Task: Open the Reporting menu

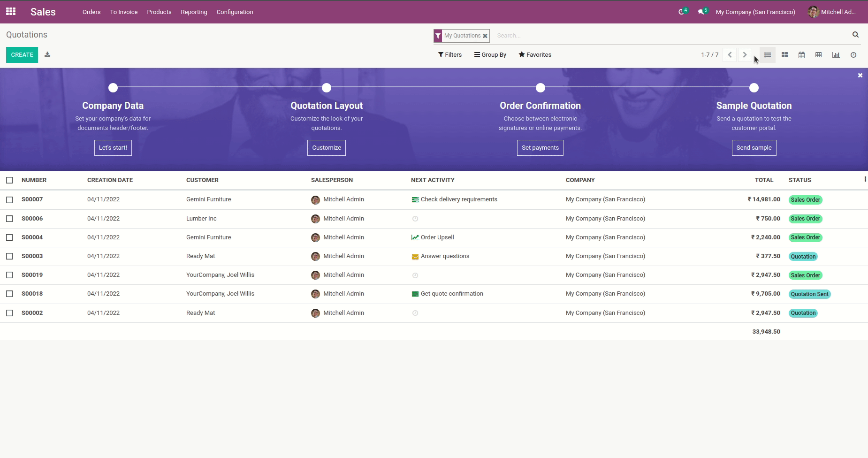Action: 194,12
